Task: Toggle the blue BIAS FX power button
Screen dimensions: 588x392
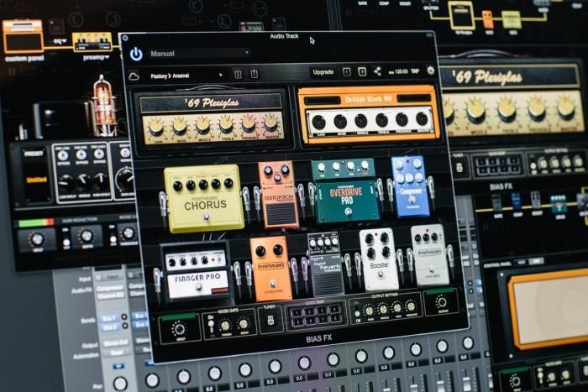Action: pos(136,54)
